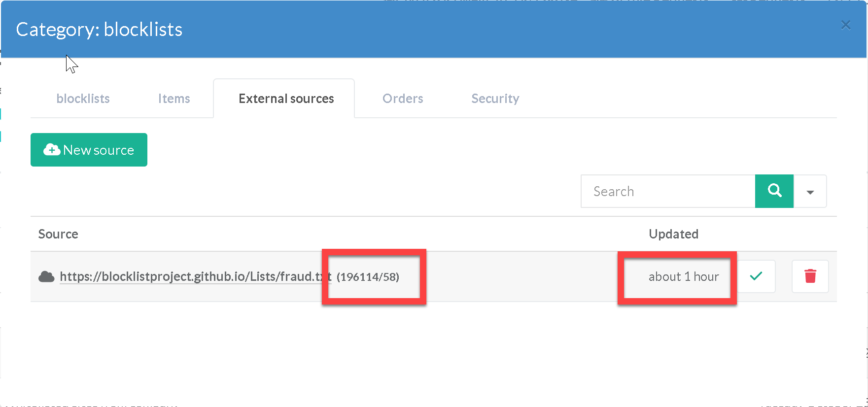Click the cloud-plus icon on New source
This screenshot has width=868, height=407.
click(52, 150)
